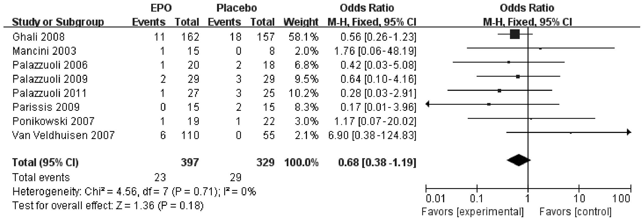
Task: Click the Favors [experimental] axis label
Action: (x=472, y=212)
